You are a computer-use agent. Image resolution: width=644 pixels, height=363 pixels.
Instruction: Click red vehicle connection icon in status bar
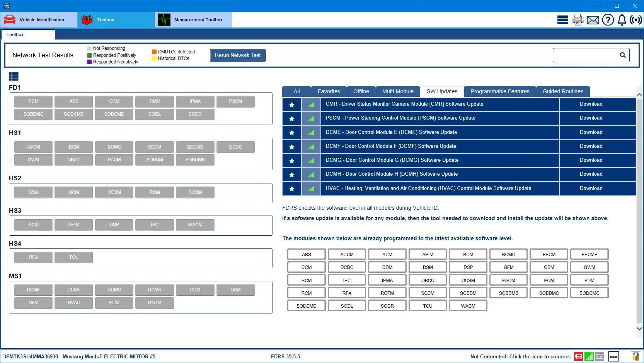point(578,356)
